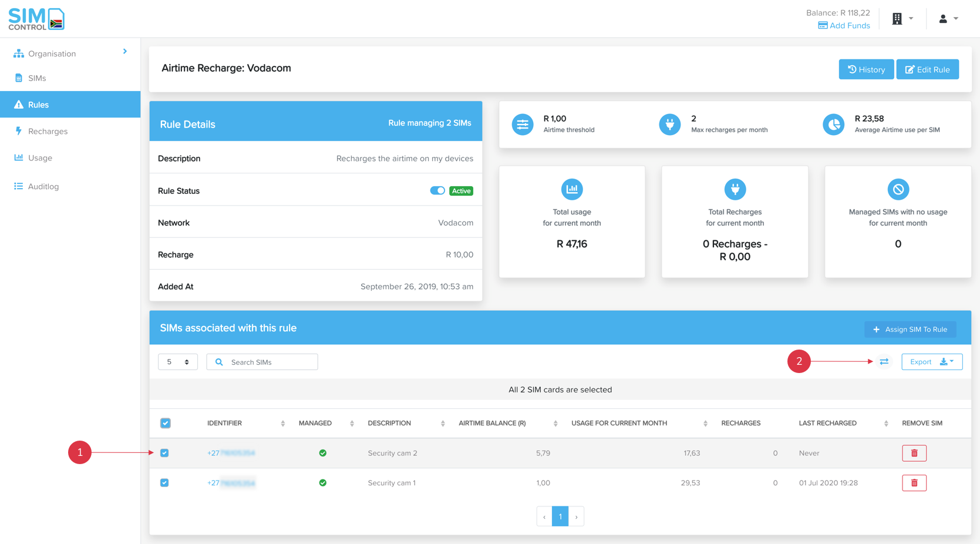Click the Add Funds link

pos(844,25)
